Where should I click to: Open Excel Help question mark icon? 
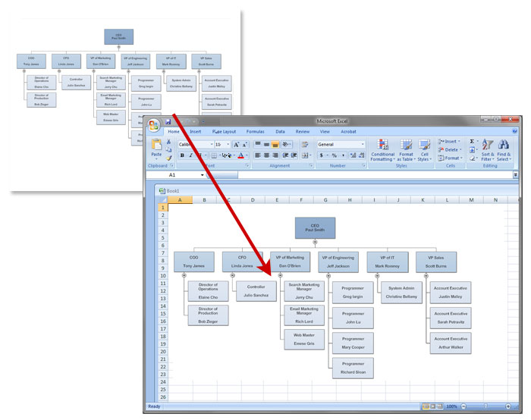click(515, 131)
